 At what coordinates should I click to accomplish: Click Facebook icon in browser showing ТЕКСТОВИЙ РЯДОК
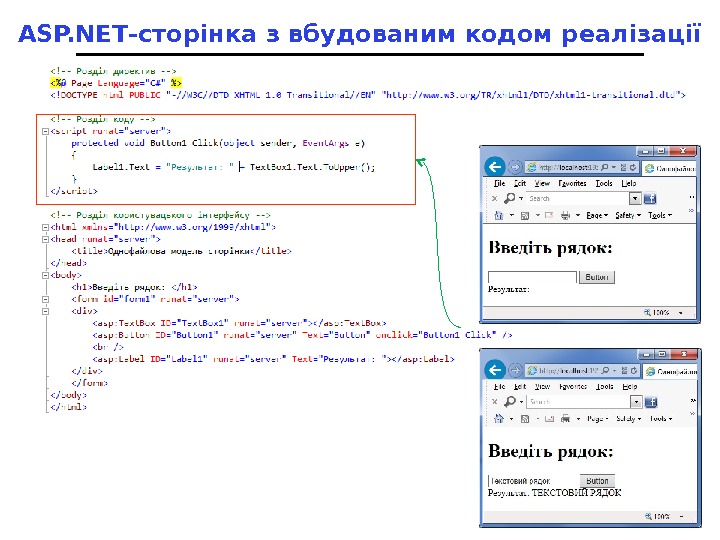(x=651, y=402)
